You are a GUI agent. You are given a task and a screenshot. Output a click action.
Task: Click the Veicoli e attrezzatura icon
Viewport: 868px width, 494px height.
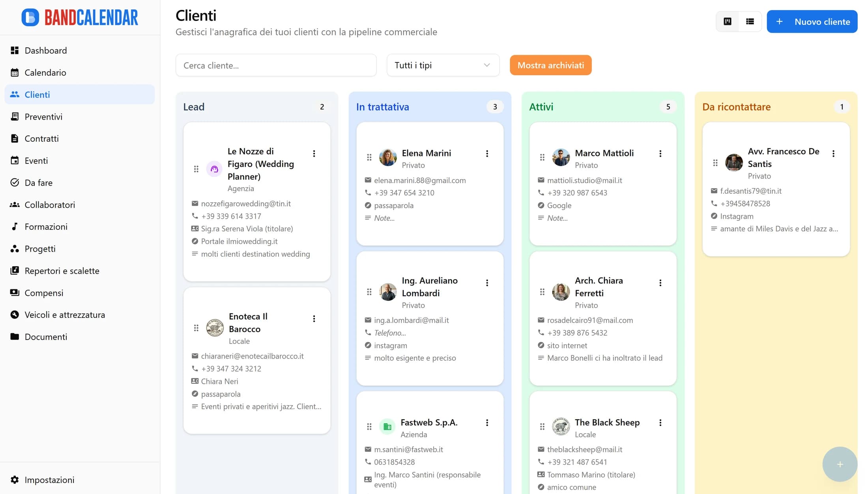pyautogui.click(x=15, y=315)
